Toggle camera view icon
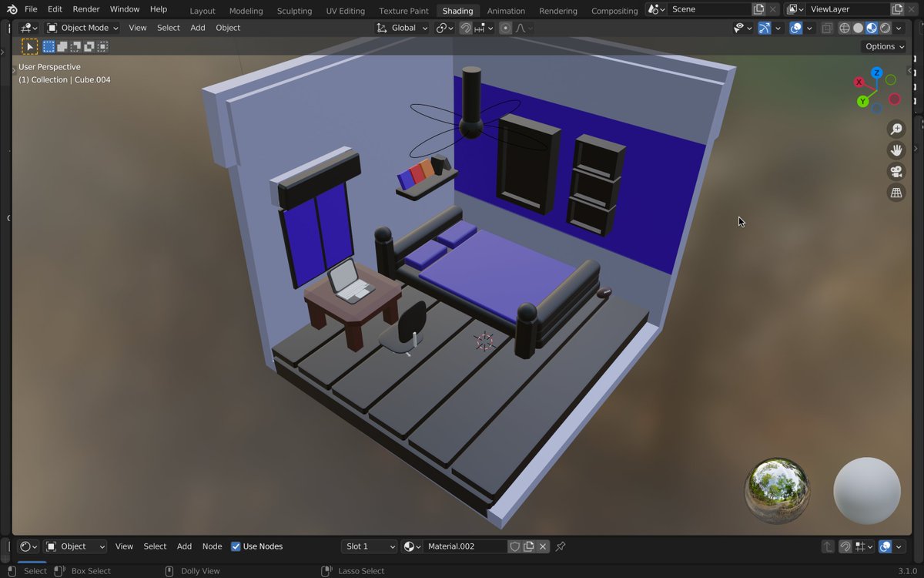The height and width of the screenshot is (578, 924). pyautogui.click(x=896, y=172)
